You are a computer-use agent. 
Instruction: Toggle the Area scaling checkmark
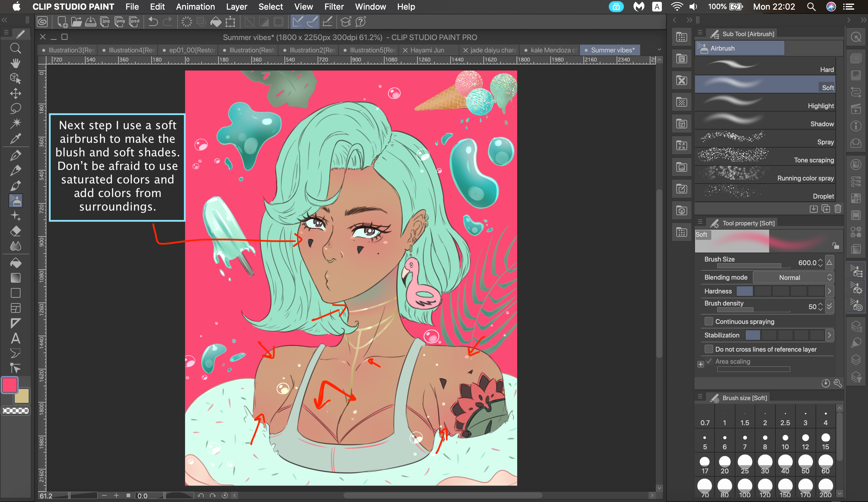pos(709,361)
